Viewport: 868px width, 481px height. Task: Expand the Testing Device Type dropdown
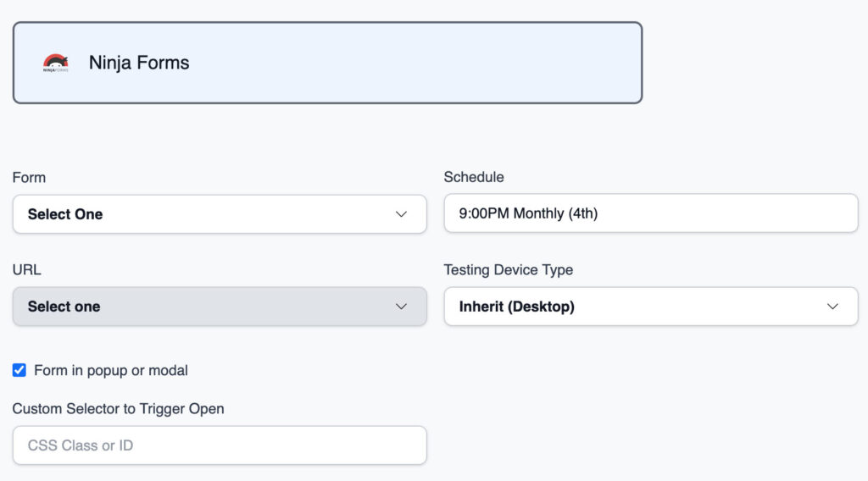point(650,307)
